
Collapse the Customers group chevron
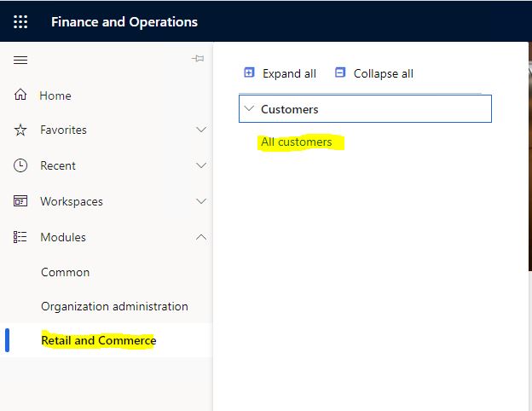[249, 108]
